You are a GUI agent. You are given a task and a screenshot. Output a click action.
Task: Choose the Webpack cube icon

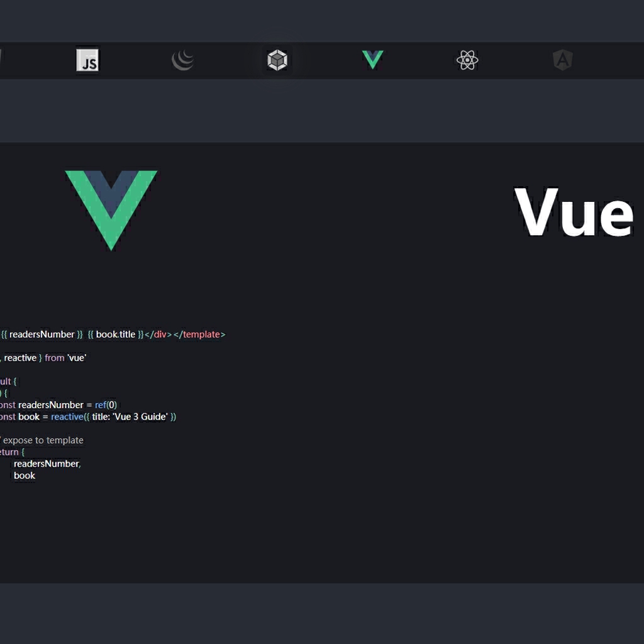pyautogui.click(x=277, y=60)
